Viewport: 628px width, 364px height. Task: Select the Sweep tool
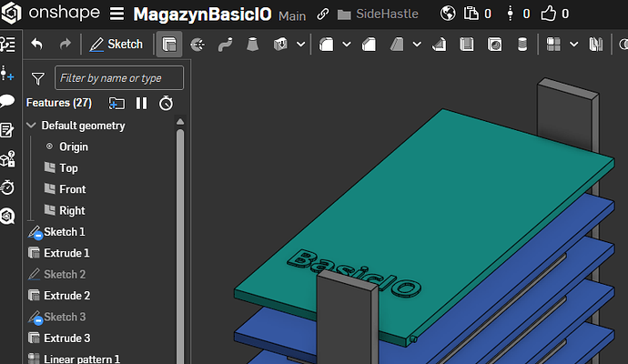tap(225, 44)
